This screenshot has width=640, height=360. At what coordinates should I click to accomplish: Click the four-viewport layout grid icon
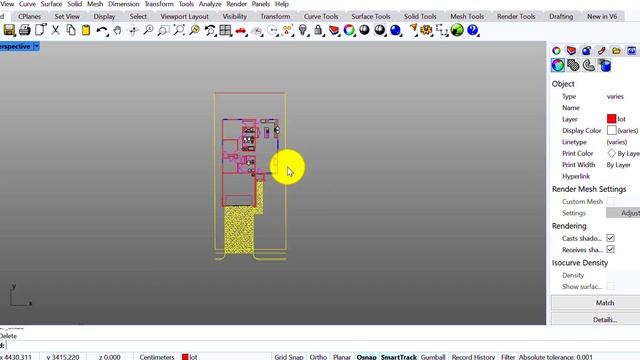[x=225, y=30]
